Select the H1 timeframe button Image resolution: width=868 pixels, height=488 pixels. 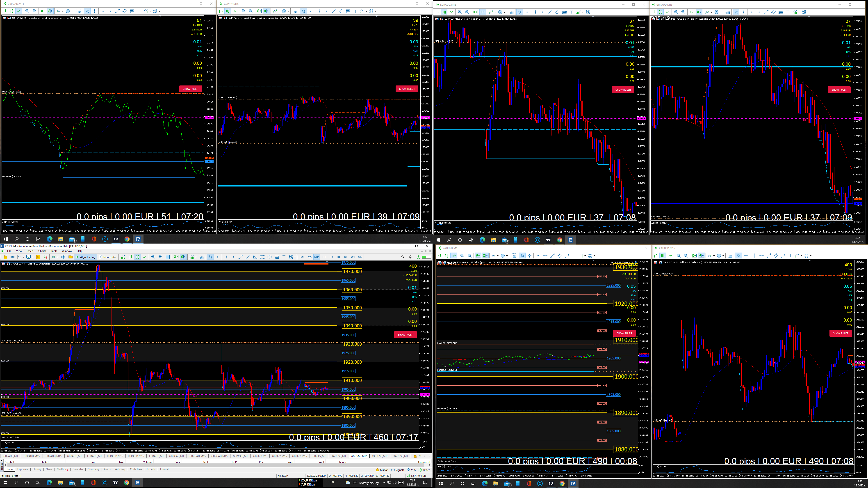click(324, 257)
